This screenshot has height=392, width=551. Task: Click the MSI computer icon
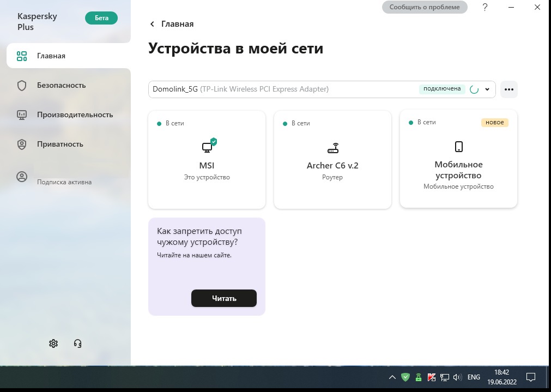[209, 146]
